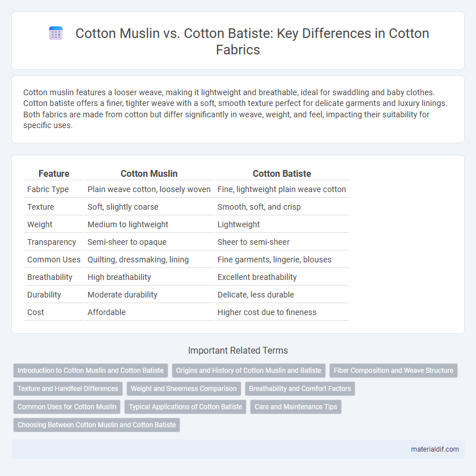This screenshot has width=476, height=476.
Task: Select Care and Maintenance Tips tag
Action: coord(296,407)
